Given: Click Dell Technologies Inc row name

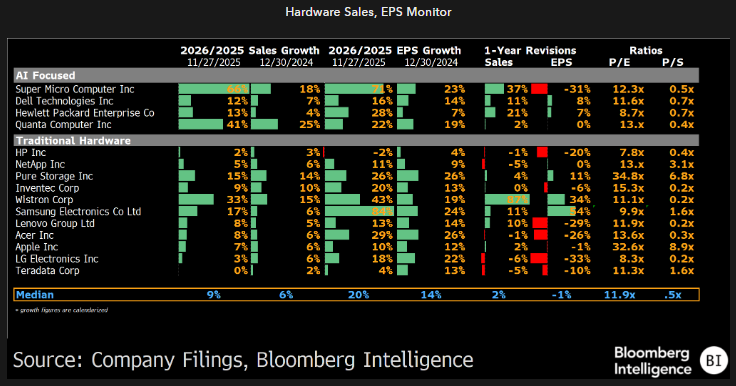Looking at the screenshot, I should [x=64, y=101].
